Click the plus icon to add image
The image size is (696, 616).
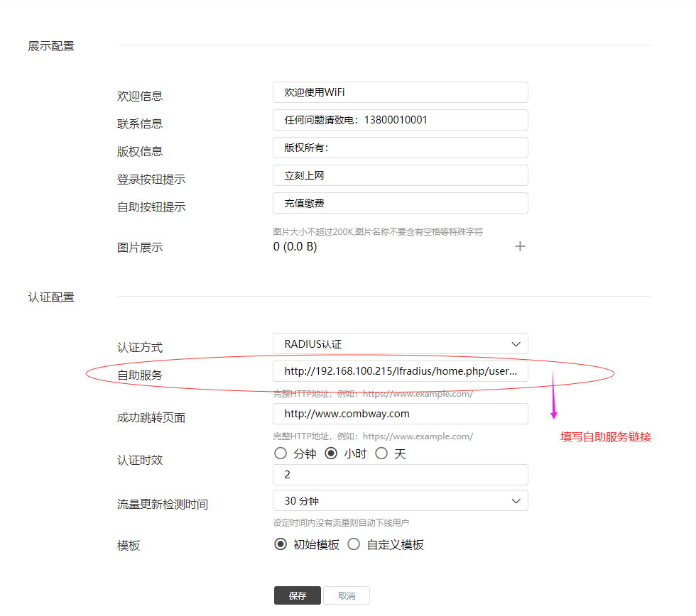click(520, 246)
